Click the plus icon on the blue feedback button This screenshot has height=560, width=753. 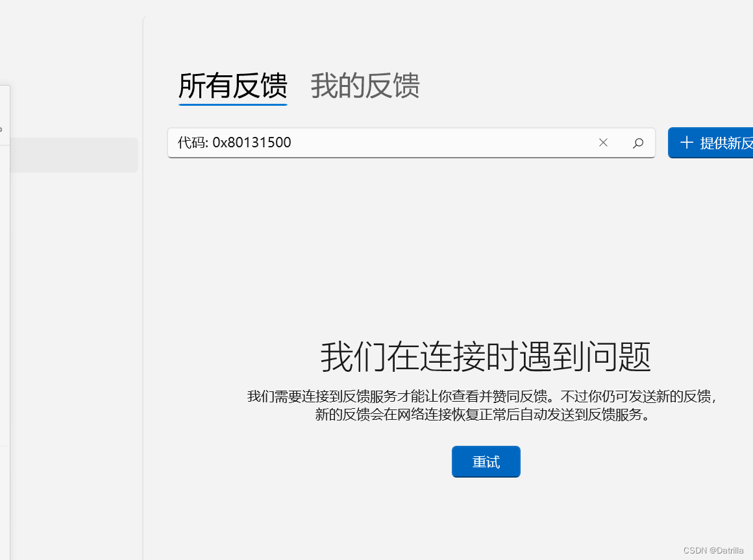pos(687,143)
